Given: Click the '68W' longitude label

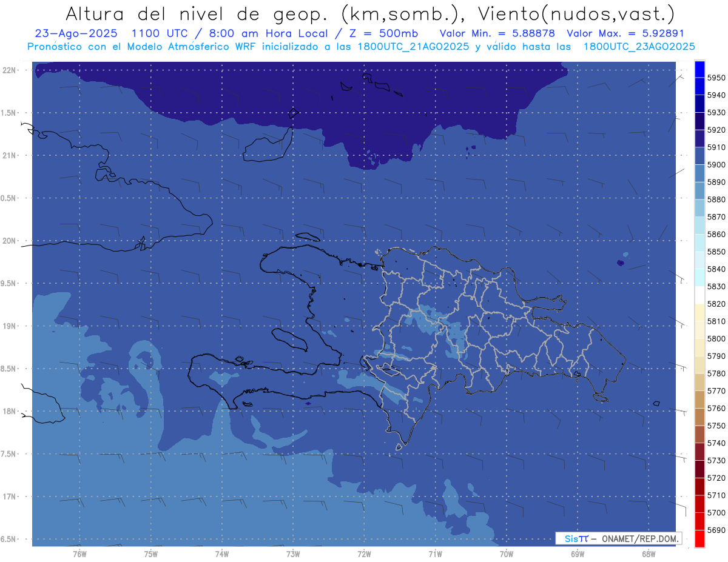Looking at the screenshot, I should click(x=649, y=554).
